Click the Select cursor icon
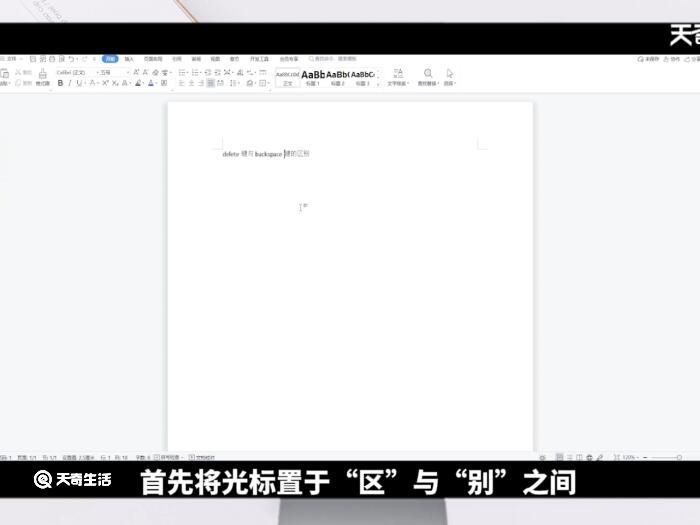Image resolution: width=700 pixels, height=525 pixels. 450,74
